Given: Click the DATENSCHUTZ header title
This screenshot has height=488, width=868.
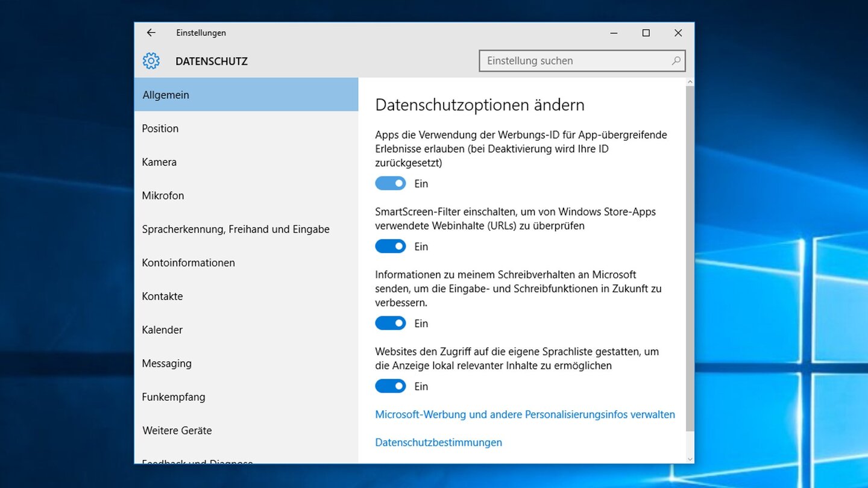Looking at the screenshot, I should tap(212, 61).
